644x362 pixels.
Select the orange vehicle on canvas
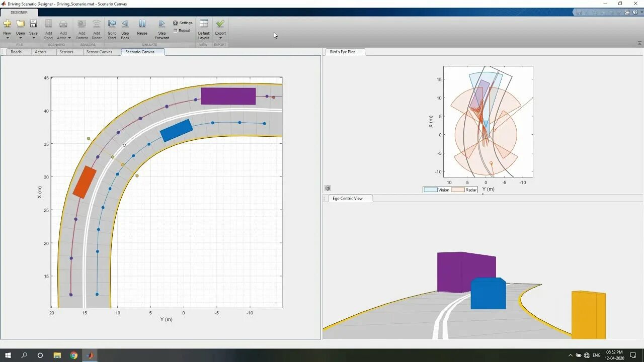85,182
